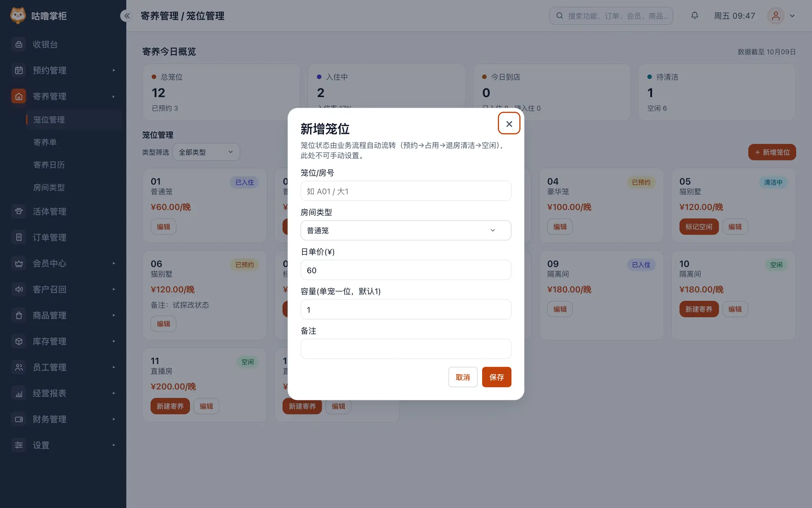
Task: Open 活体管理 menu label
Action: 49,211
